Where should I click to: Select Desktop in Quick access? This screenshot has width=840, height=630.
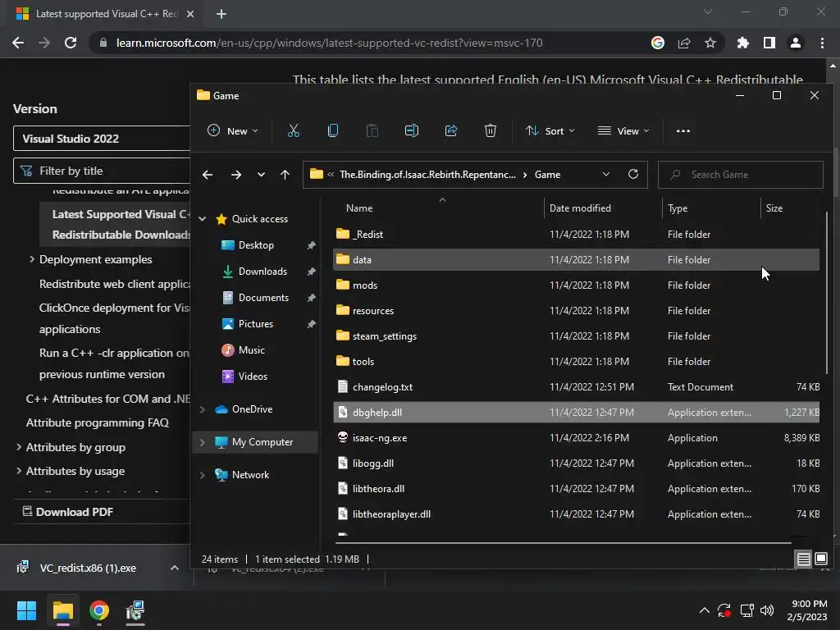tap(256, 244)
